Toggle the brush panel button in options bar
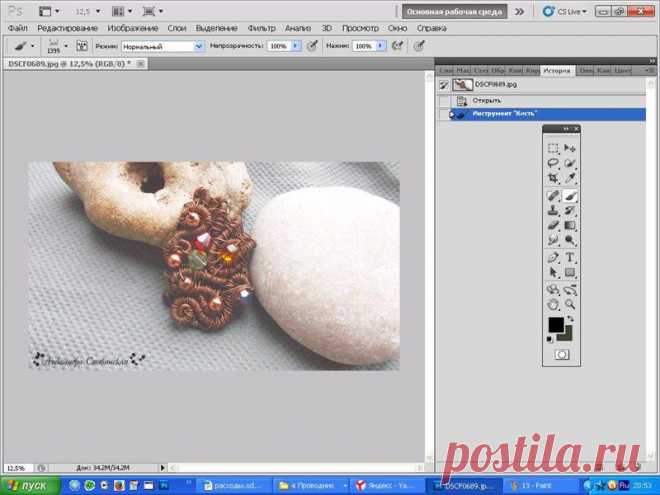The height and width of the screenshot is (495, 660). 82,46
